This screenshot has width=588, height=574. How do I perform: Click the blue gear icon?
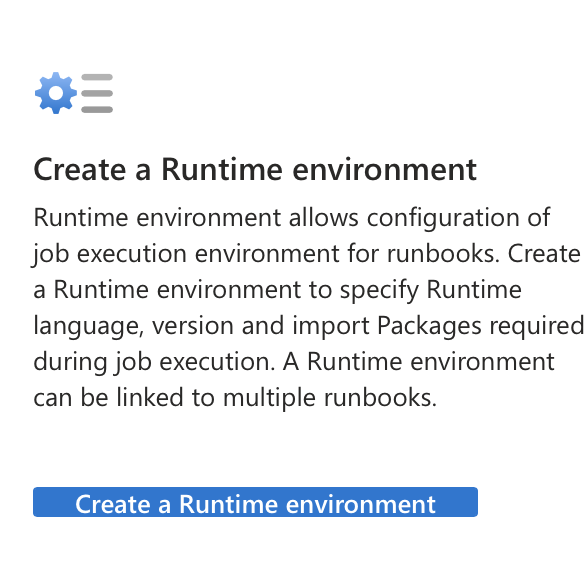(x=56, y=93)
